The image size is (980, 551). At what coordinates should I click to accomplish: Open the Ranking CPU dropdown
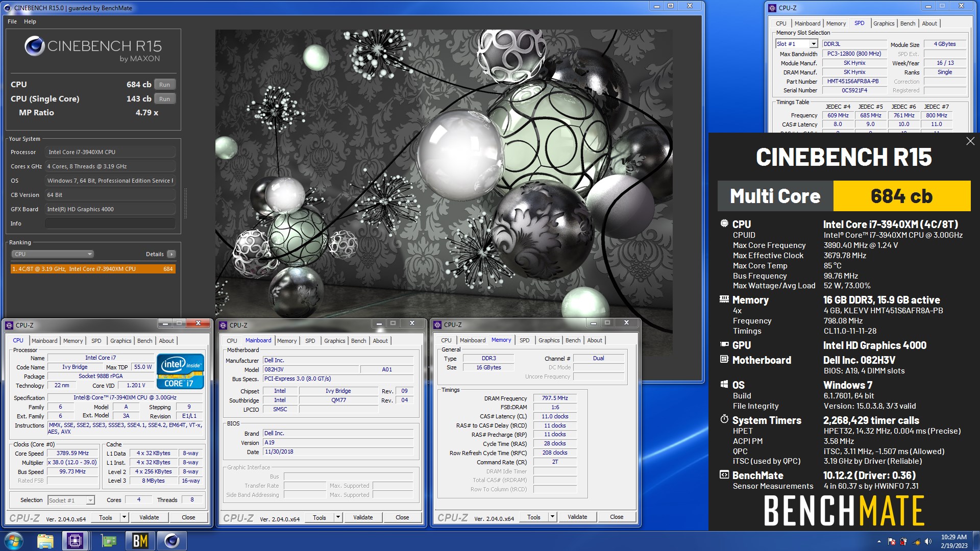(53, 254)
